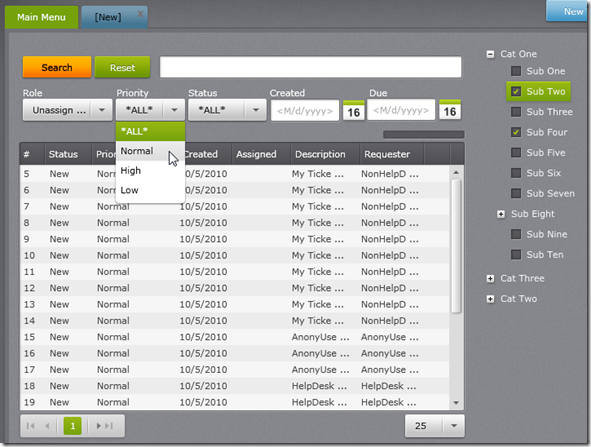Screen dimensions: 591x447
Task: Select Normal in Priority list
Action: [150, 151]
